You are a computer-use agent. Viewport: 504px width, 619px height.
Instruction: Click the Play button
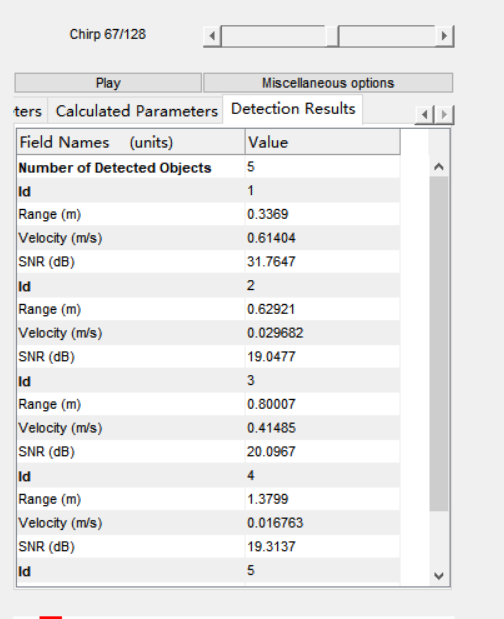point(108,83)
